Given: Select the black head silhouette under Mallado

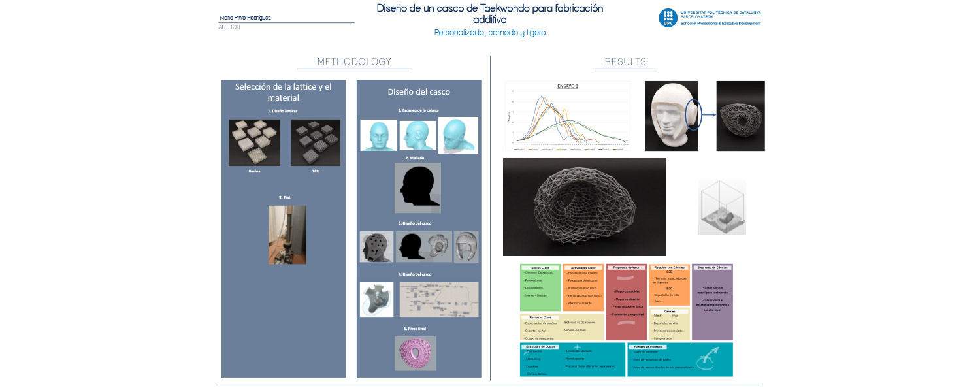Looking at the screenshot, I should pos(417,188).
